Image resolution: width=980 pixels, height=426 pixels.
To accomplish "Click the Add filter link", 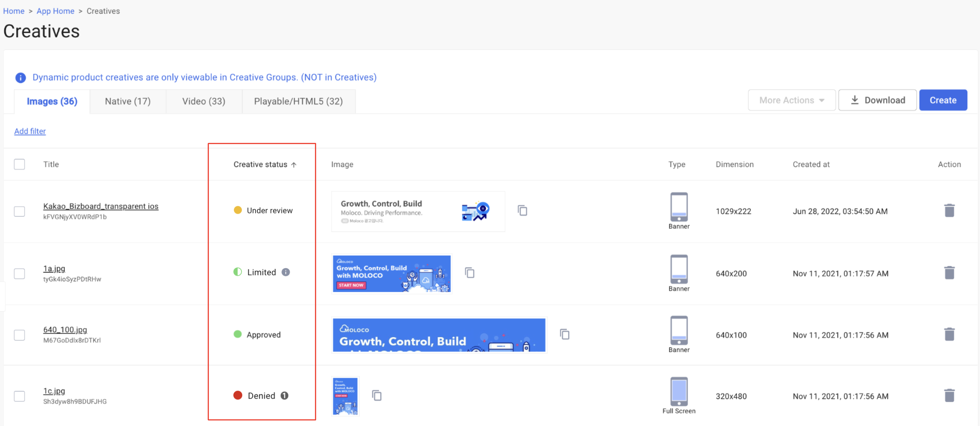I will [30, 131].
